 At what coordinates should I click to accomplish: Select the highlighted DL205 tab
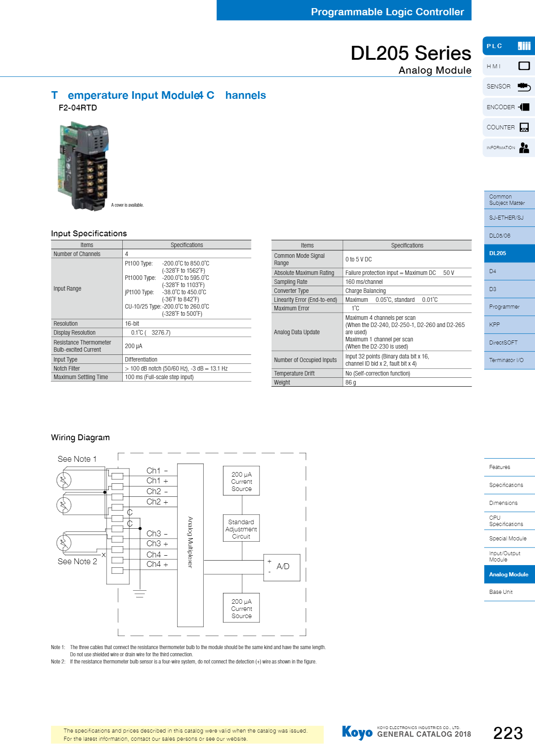[509, 253]
